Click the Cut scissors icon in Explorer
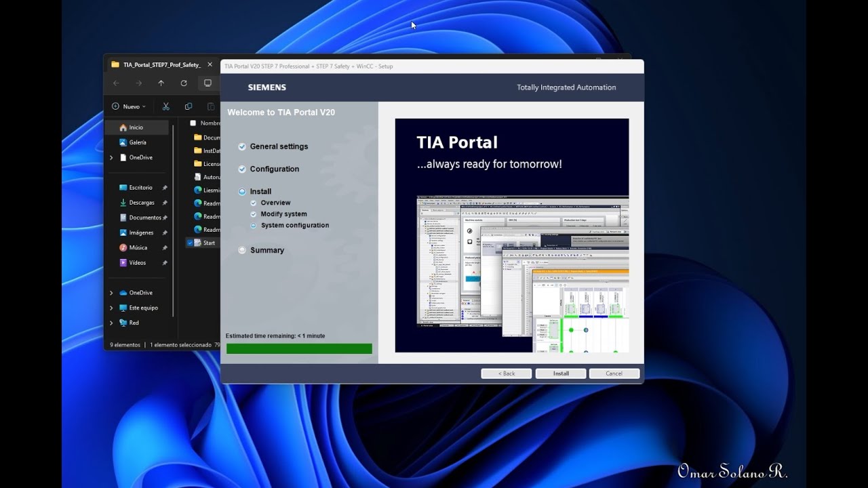 tap(165, 106)
